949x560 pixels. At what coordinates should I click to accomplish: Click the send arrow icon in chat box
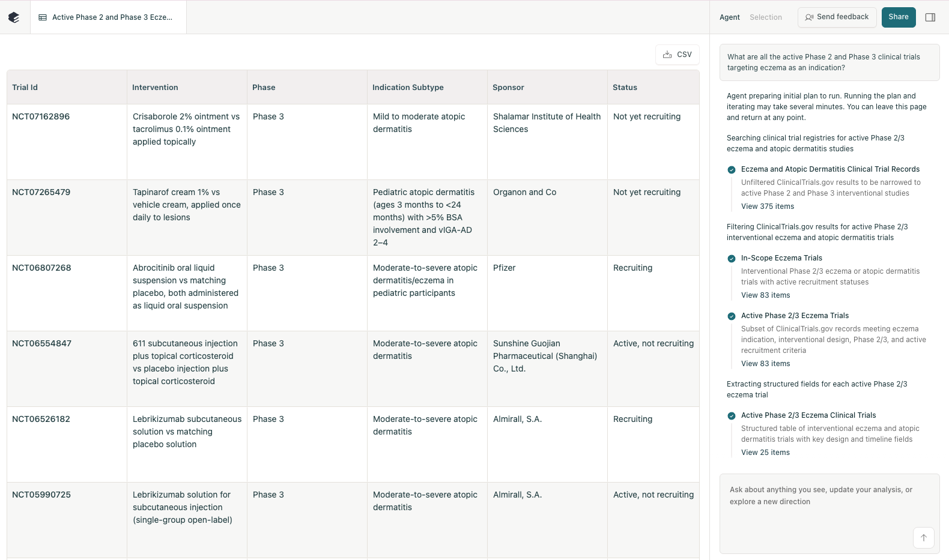point(923,537)
